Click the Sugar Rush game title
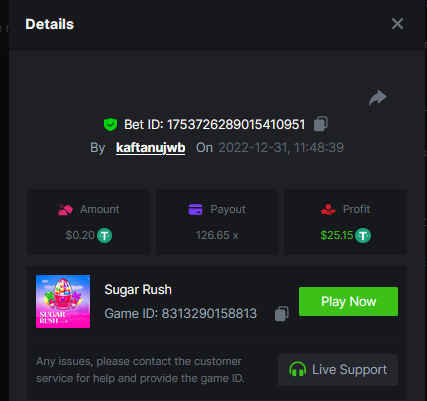 138,290
